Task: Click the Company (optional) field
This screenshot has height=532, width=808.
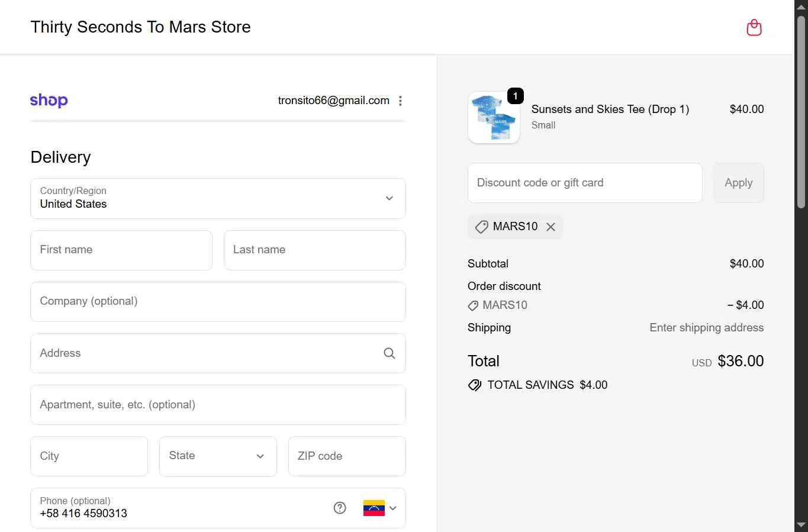Action: (218, 301)
